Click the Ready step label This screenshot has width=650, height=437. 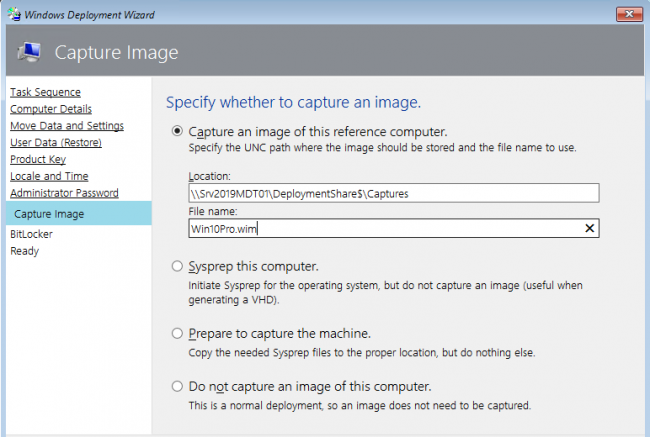[24, 251]
